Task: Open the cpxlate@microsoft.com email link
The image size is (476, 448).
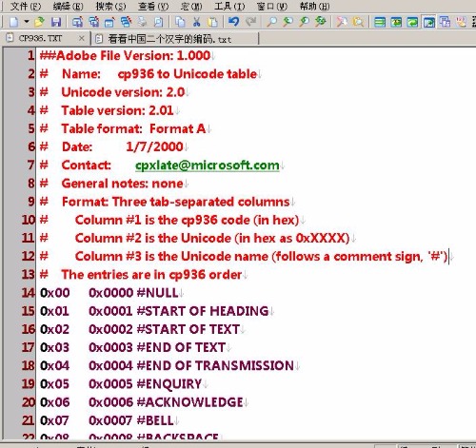Action: click(x=207, y=166)
